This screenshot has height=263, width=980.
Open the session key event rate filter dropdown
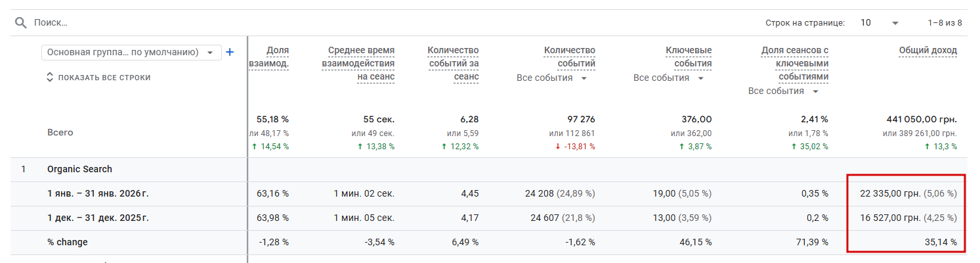783,91
